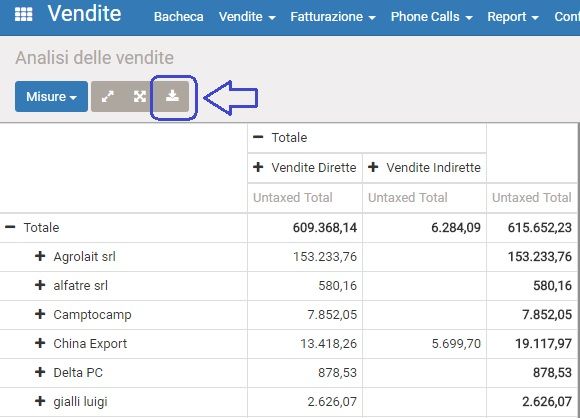Expand the Delta PC row
580x418 pixels.
point(40,372)
